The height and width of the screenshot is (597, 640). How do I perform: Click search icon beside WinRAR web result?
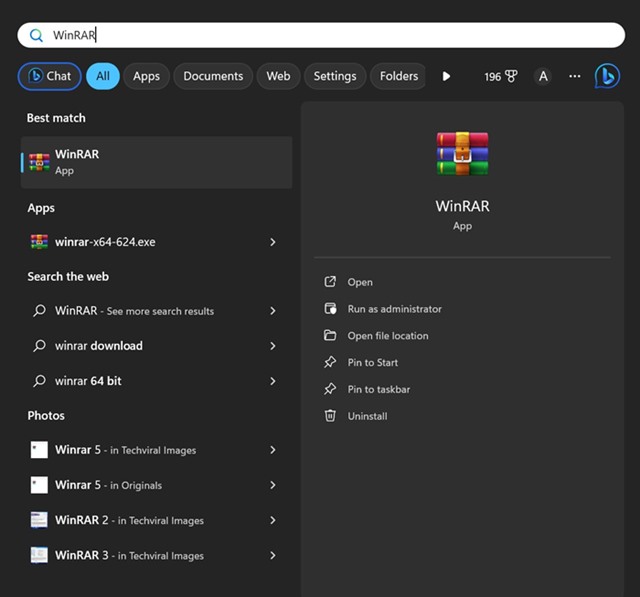[x=39, y=311]
